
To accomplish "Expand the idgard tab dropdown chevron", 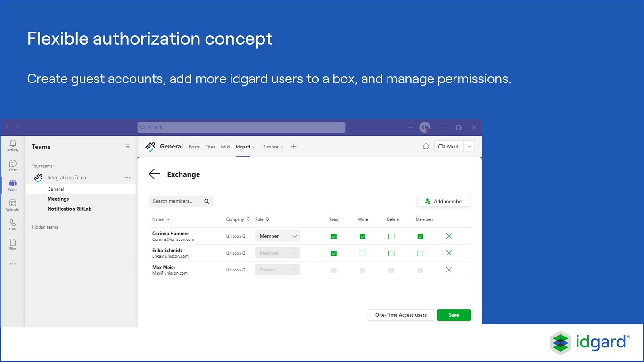I will tap(254, 147).
